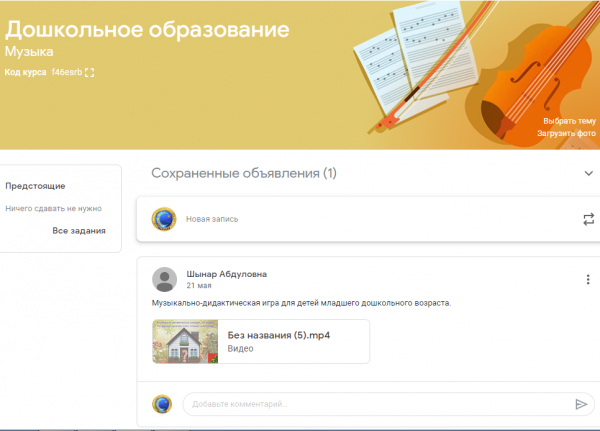Select the course code f46esrb
This screenshot has width=600, height=431.
pyautogui.click(x=65, y=73)
